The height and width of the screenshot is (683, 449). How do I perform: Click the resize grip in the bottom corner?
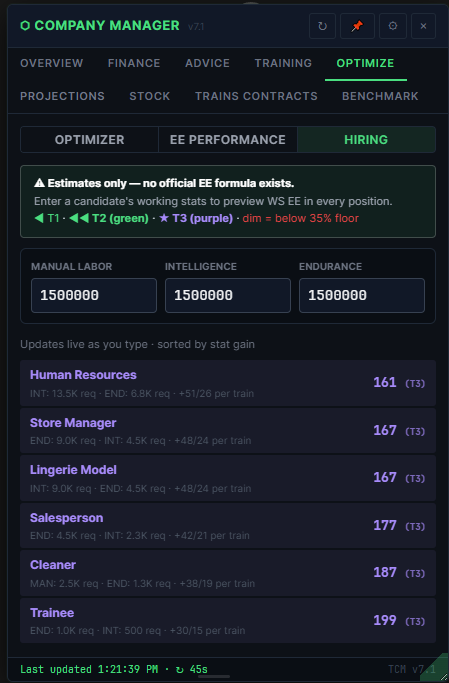coord(441,673)
